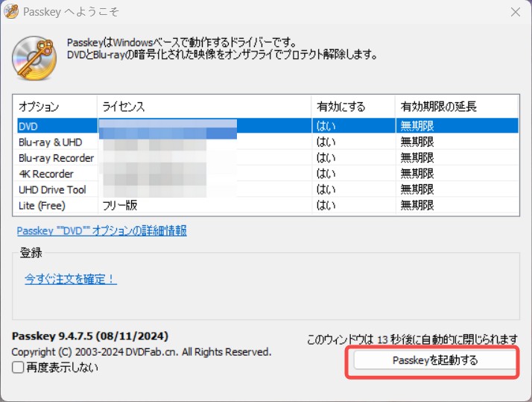Click はい in the Lite (Free) row
Viewport: 532px width, 402px height.
point(326,205)
